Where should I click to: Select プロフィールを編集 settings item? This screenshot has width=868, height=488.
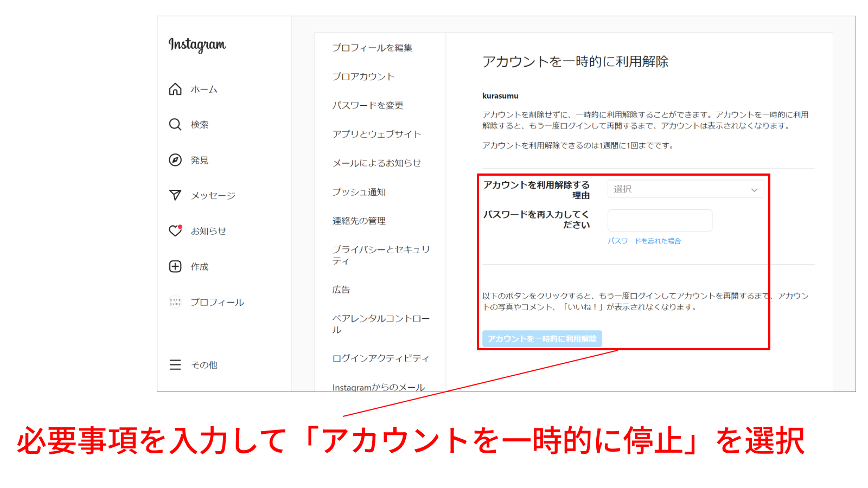[x=372, y=48]
